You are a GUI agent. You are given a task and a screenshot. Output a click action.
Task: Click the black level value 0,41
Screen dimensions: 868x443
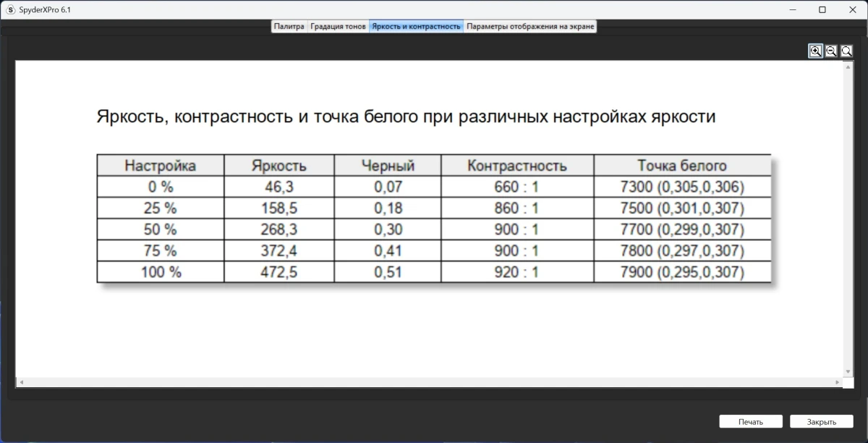click(x=388, y=251)
